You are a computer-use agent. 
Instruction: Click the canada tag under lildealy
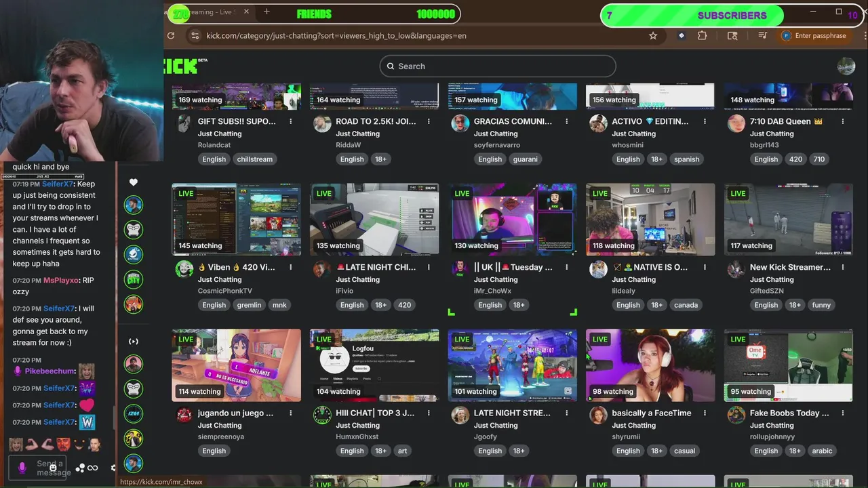[686, 305]
